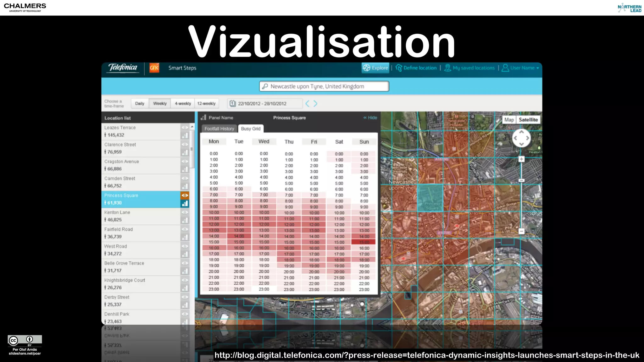Click chart icon for Kenton Lane

point(185,220)
